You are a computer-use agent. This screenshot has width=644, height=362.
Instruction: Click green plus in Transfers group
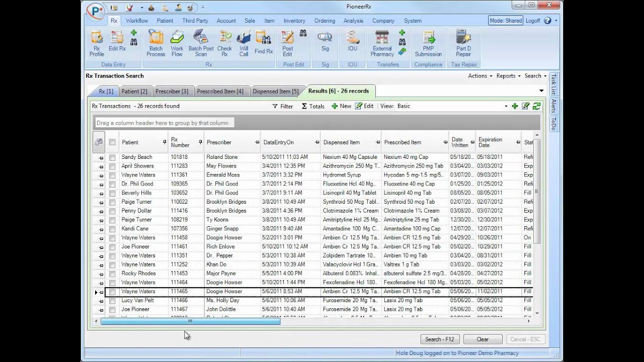(402, 33)
